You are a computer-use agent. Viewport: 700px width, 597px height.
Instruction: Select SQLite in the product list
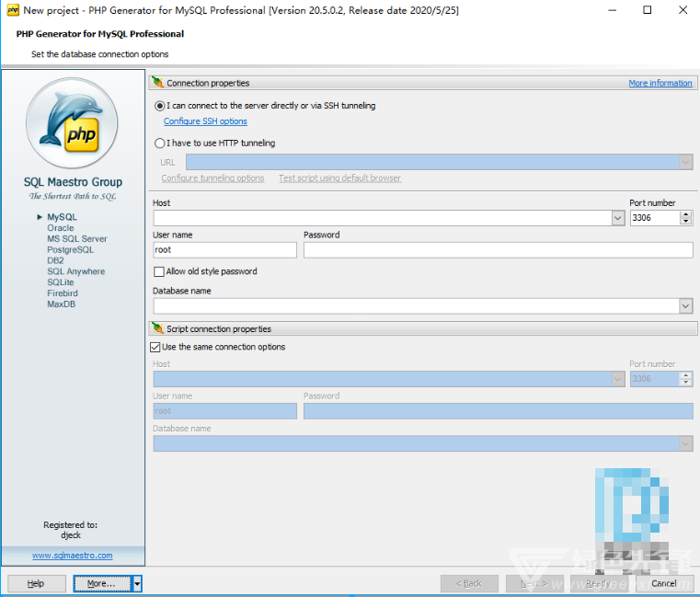(61, 282)
